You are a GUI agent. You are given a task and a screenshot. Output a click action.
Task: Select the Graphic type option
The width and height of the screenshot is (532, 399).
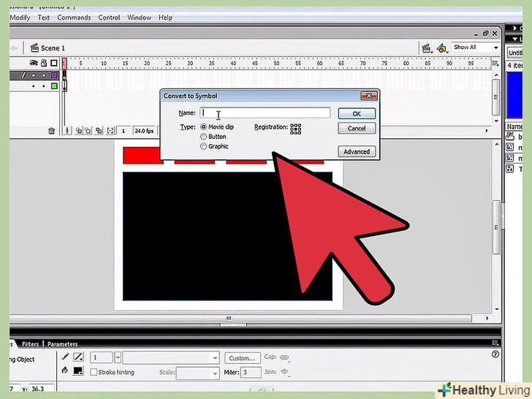pos(203,146)
